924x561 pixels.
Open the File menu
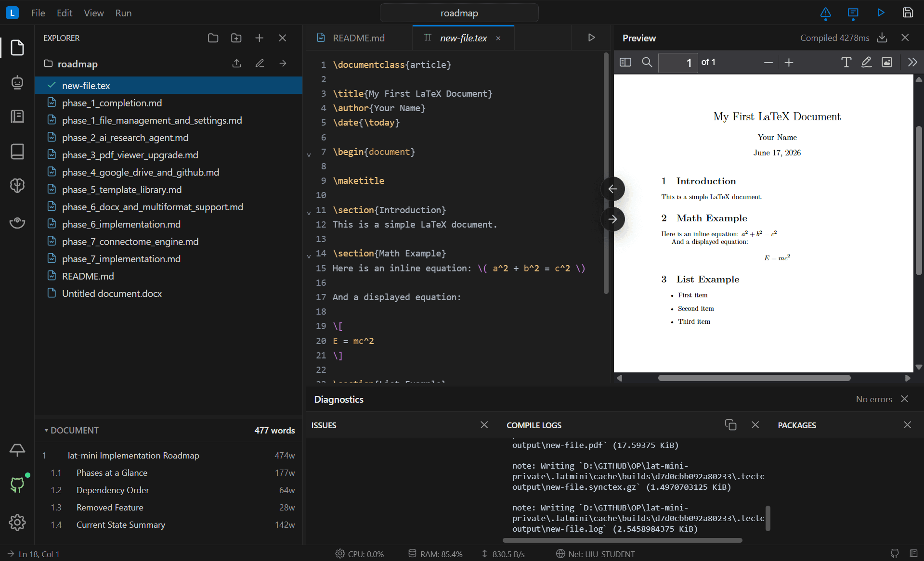point(38,13)
